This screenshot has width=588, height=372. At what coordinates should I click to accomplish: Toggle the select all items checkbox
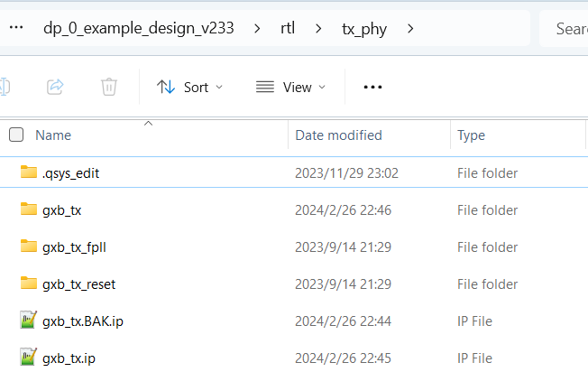tap(16, 135)
